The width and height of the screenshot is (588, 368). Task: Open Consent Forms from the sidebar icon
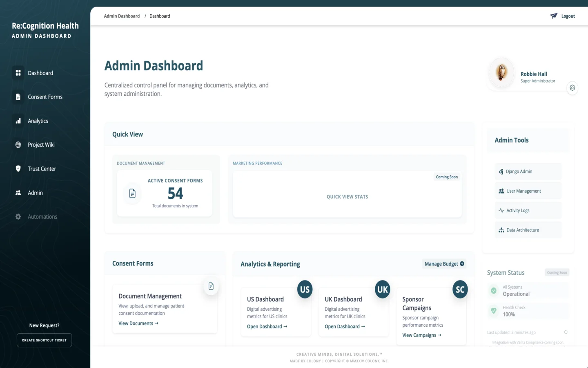coord(18,97)
